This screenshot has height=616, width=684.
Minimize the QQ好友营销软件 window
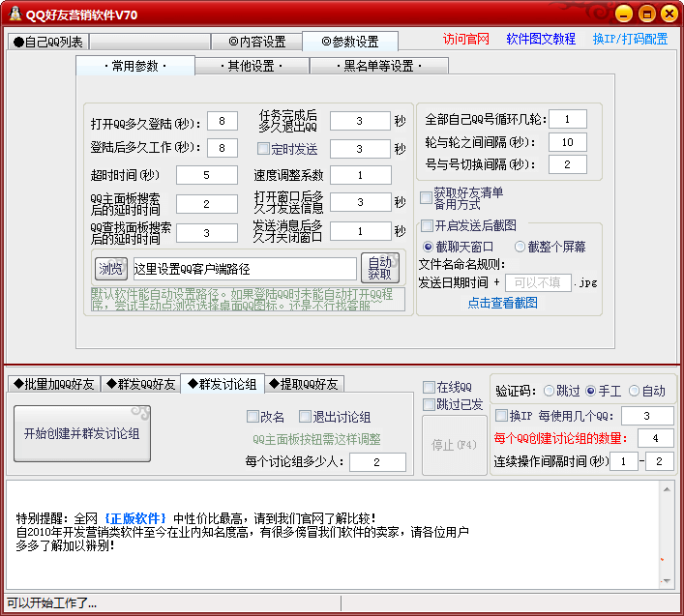624,14
